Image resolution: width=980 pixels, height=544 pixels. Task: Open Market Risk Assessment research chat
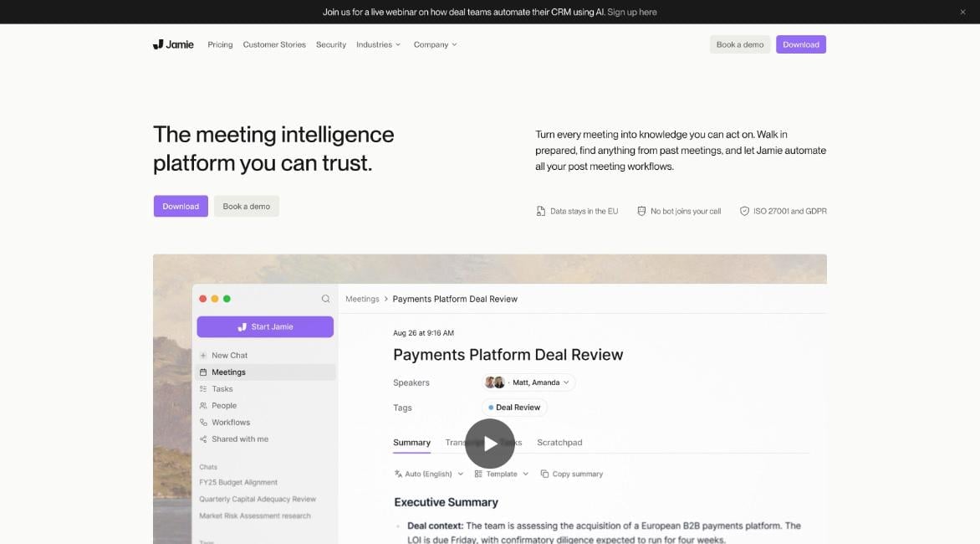[x=255, y=516]
